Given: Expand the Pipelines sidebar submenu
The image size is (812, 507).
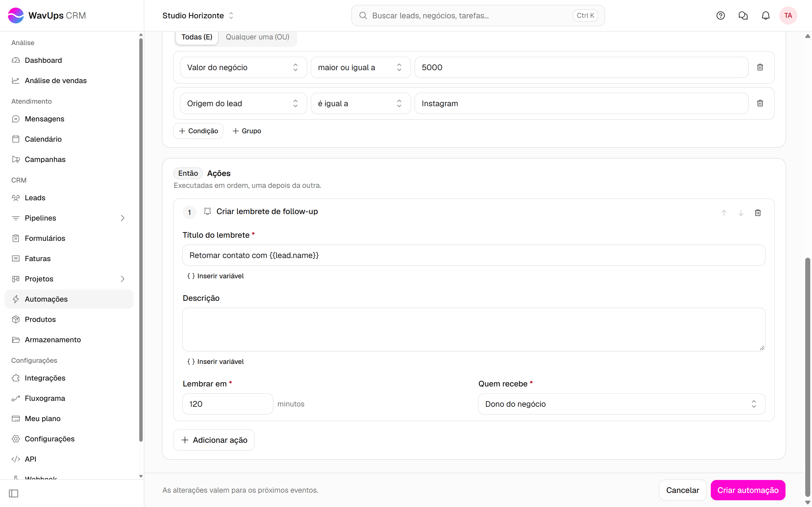Looking at the screenshot, I should [x=122, y=218].
